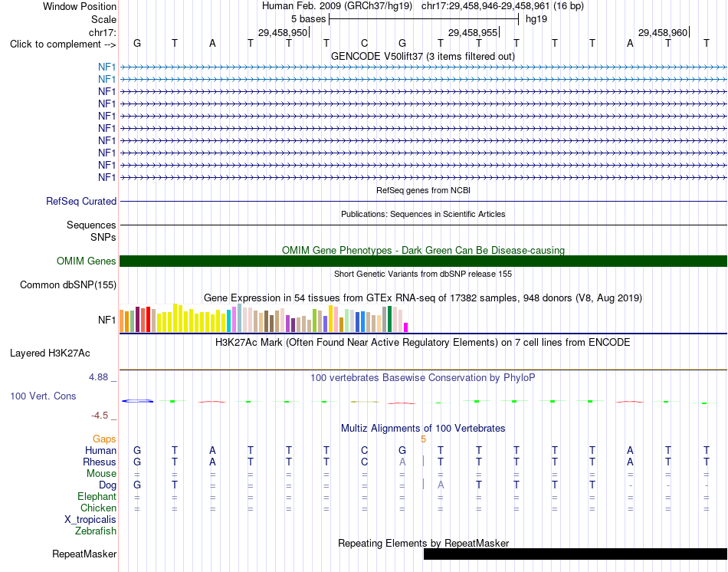Open "100 vertebrates Basewise Conservation by PhyloP" title

tap(422, 378)
